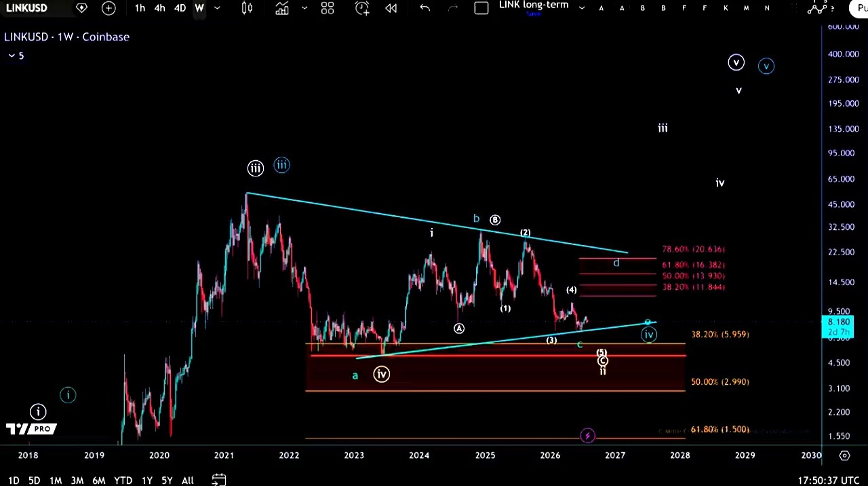
Task: Select the white circled i wave label
Action: pyautogui.click(x=38, y=411)
